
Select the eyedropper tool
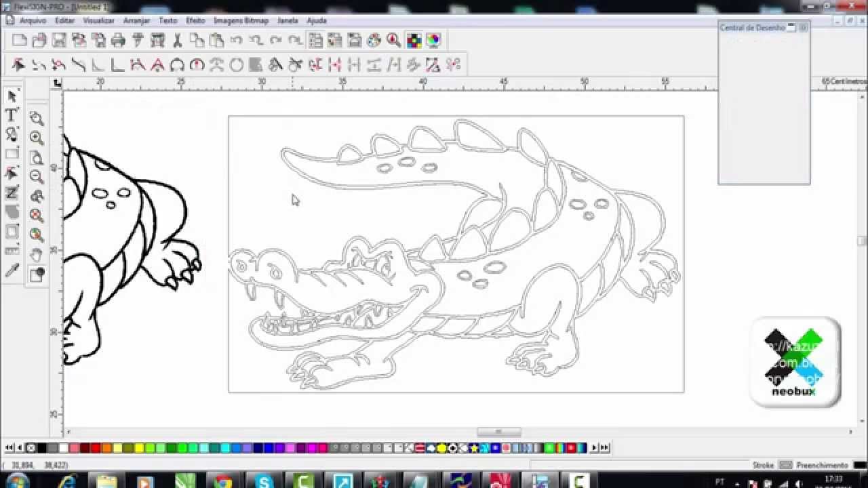coord(12,271)
